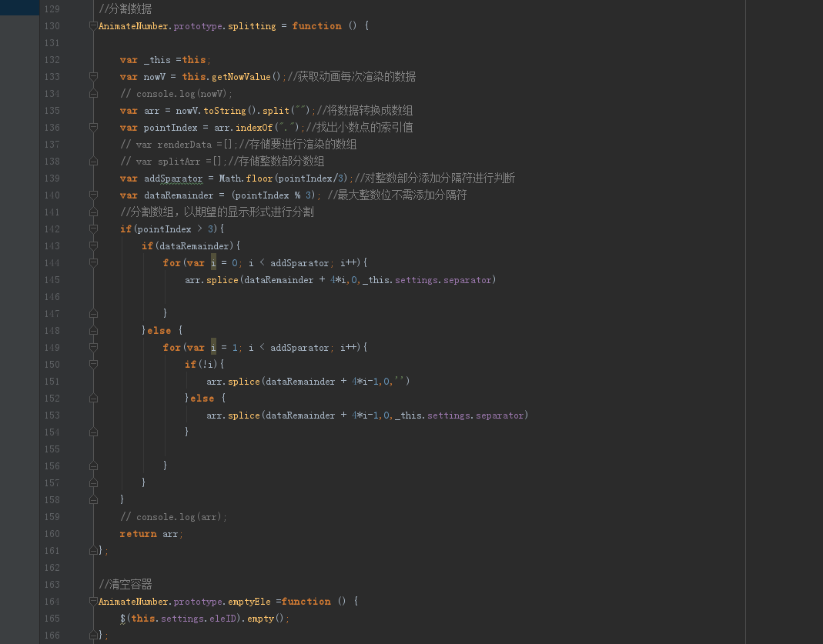
Task: Click line number 155 in the gutter
Action: pos(52,449)
